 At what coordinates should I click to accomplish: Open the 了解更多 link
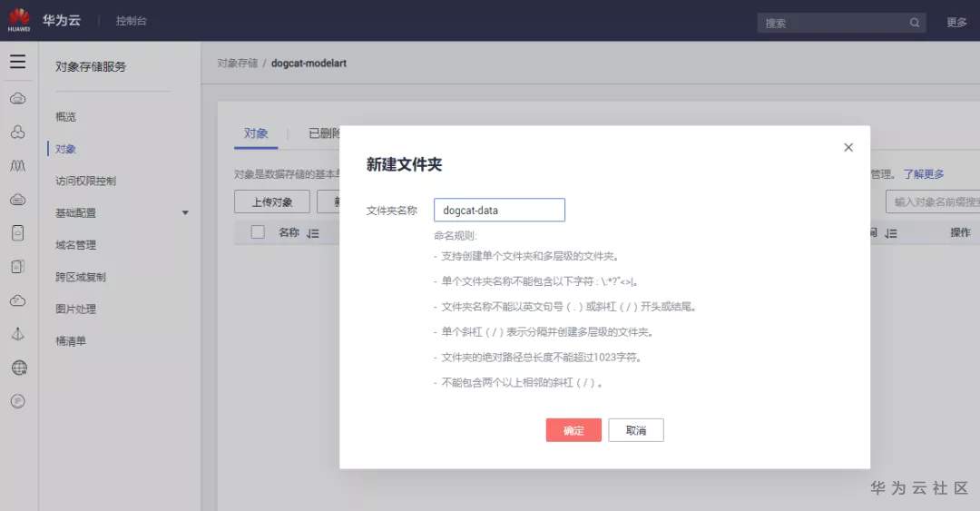tap(923, 174)
